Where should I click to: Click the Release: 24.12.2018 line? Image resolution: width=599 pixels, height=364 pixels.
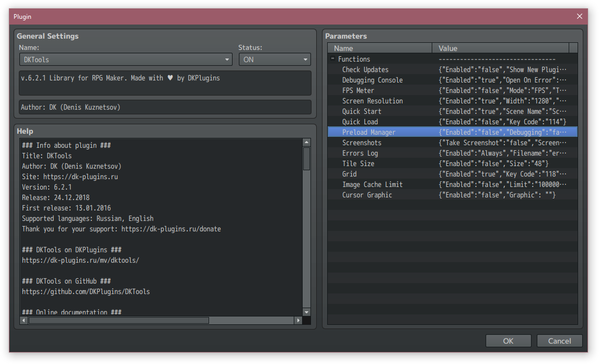[56, 197]
